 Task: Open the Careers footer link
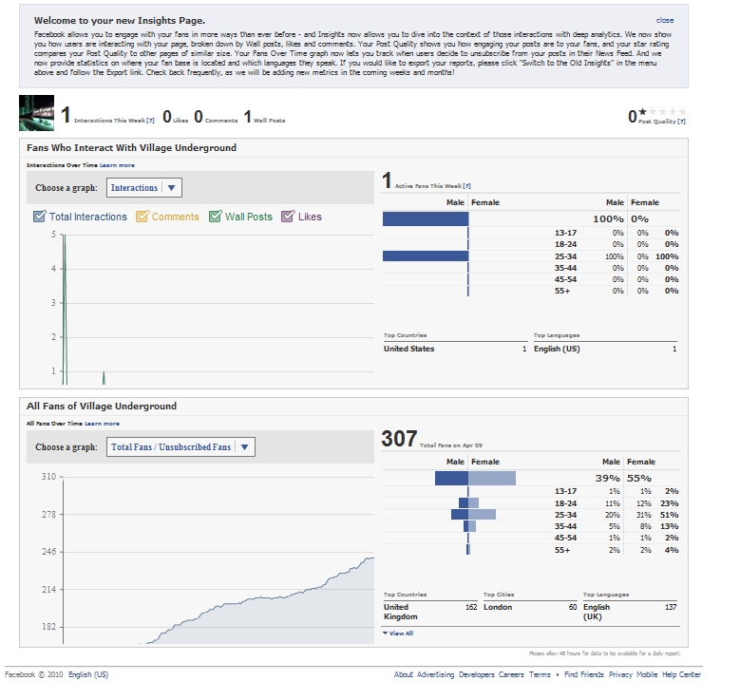[x=511, y=674]
